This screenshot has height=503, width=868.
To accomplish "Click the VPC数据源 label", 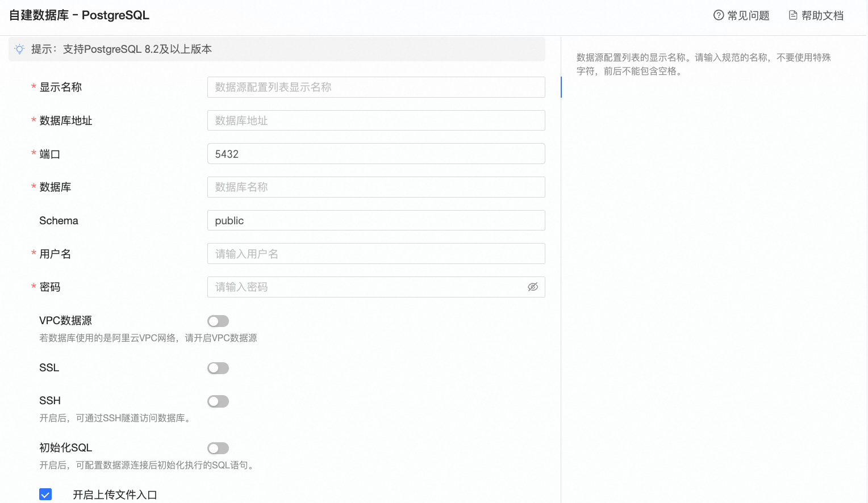I will (x=65, y=321).
